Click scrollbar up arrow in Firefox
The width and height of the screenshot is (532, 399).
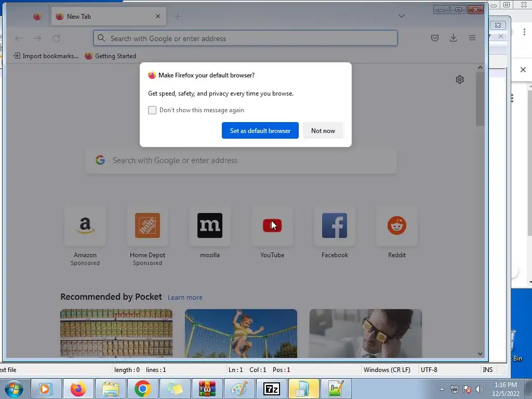click(x=480, y=68)
